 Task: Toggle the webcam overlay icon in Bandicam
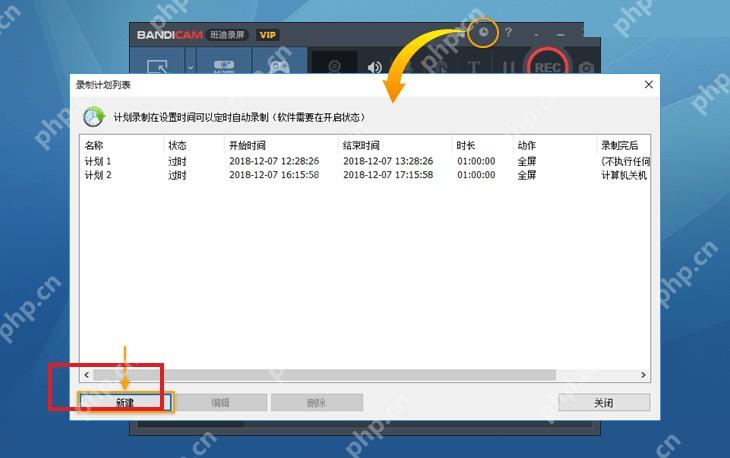[x=334, y=67]
